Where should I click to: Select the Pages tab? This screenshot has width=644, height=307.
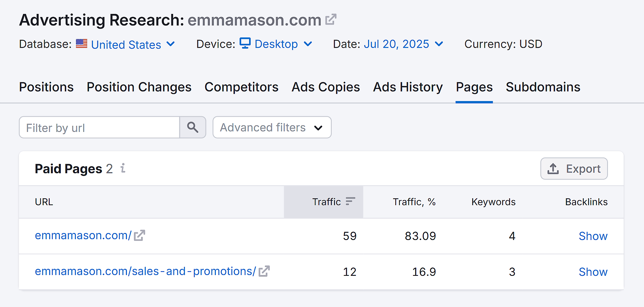click(474, 87)
